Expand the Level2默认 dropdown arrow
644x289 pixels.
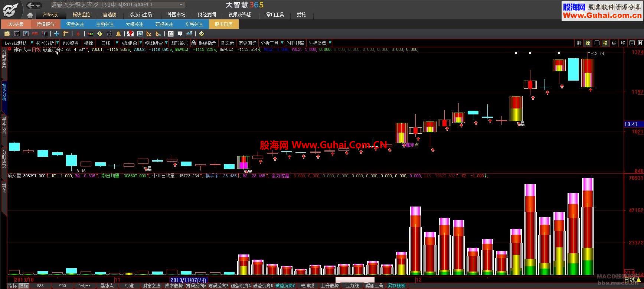tap(32, 43)
